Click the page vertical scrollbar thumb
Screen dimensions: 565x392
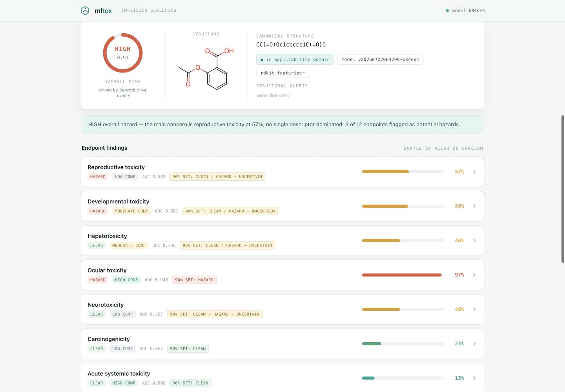click(x=563, y=189)
